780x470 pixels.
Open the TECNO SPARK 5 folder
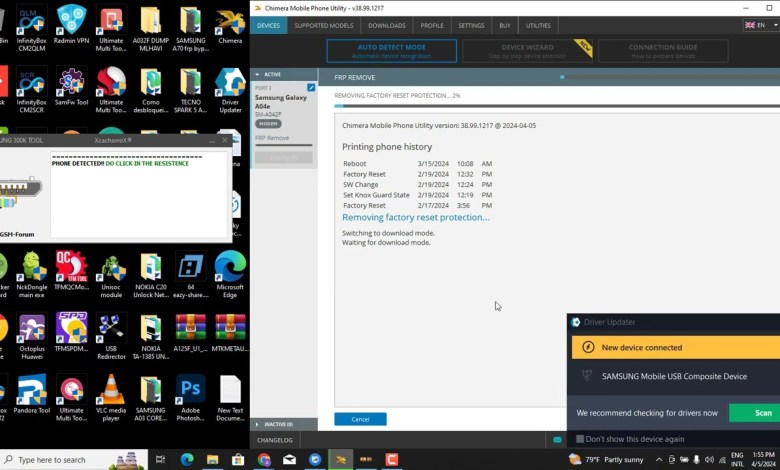191,90
